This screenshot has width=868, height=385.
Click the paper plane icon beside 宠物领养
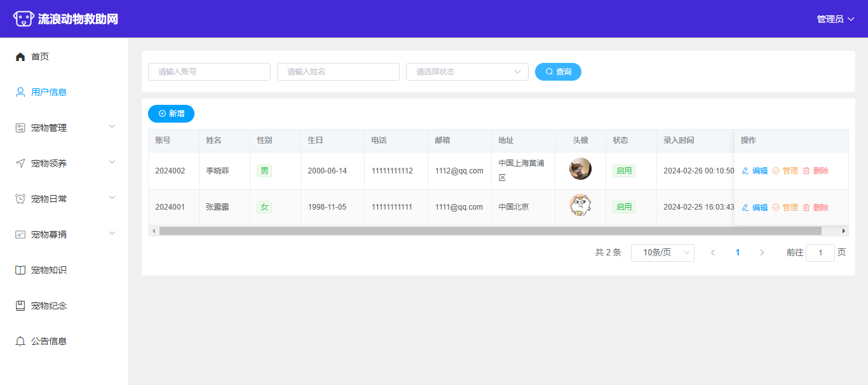pos(20,163)
